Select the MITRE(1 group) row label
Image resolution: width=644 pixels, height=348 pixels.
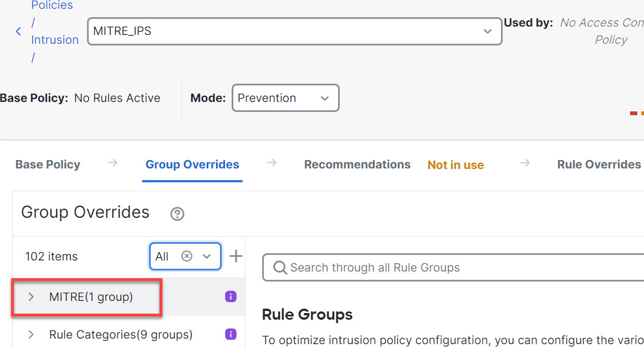pyautogui.click(x=91, y=297)
